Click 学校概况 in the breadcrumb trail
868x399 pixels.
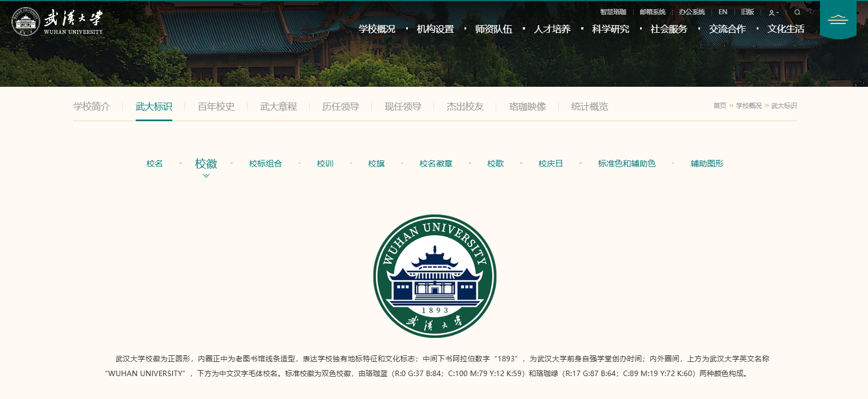click(x=749, y=106)
